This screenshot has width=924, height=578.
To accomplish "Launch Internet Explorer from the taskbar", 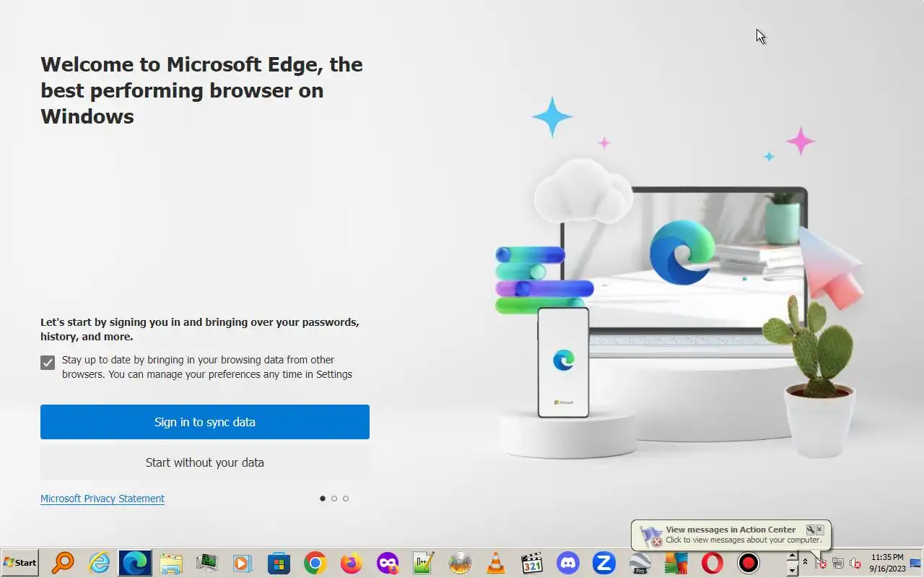I will (x=99, y=563).
